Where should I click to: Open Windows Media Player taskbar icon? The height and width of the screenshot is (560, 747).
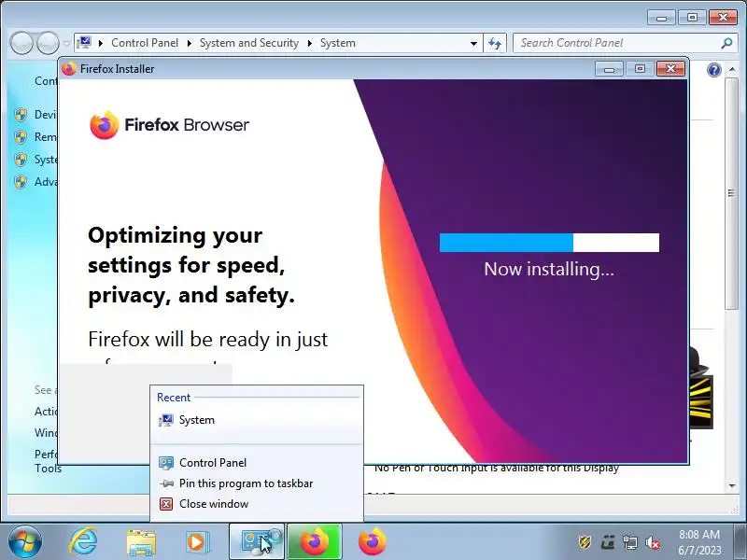[x=196, y=542]
